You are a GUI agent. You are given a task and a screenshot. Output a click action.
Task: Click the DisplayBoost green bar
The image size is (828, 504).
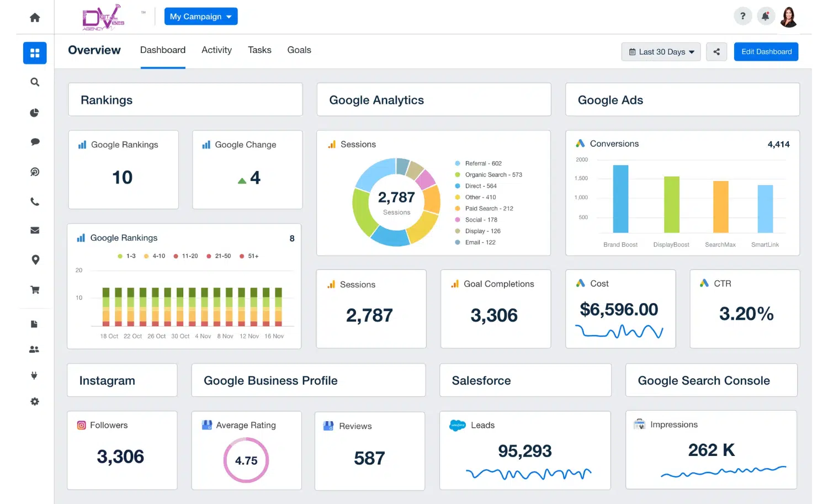click(x=672, y=204)
